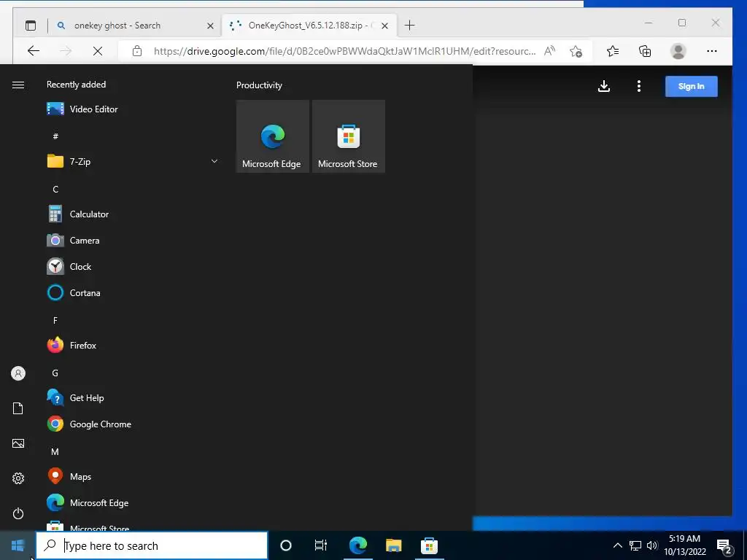Open Documents from the Start sidebar
The width and height of the screenshot is (747, 560).
tap(18, 408)
